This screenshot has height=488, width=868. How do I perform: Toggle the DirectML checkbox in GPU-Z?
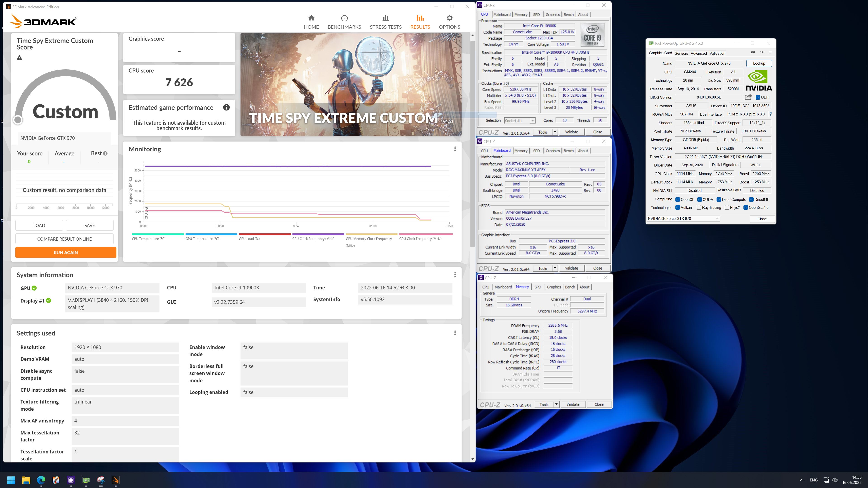tap(751, 199)
